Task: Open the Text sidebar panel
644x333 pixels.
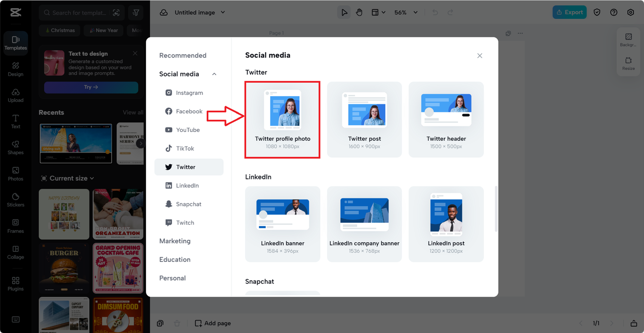Action: click(x=16, y=121)
